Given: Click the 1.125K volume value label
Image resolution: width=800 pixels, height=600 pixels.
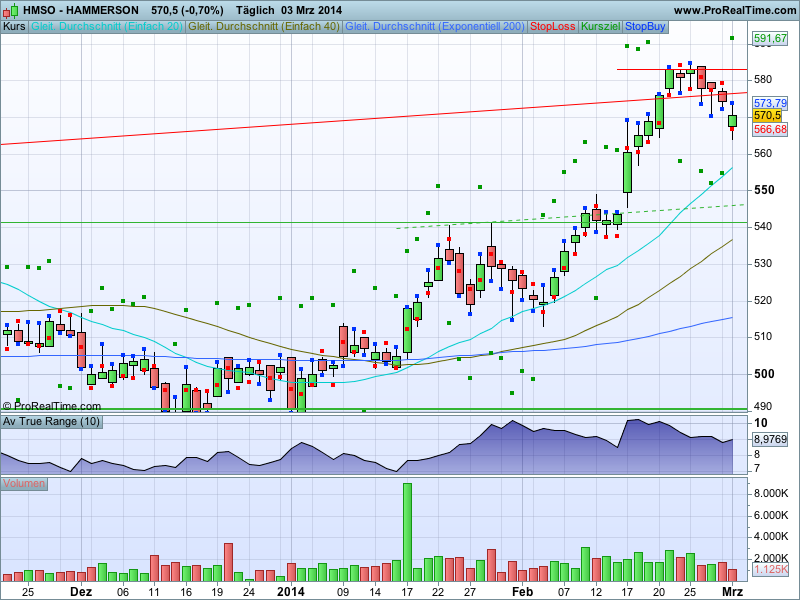Looking at the screenshot, I should click(769, 569).
